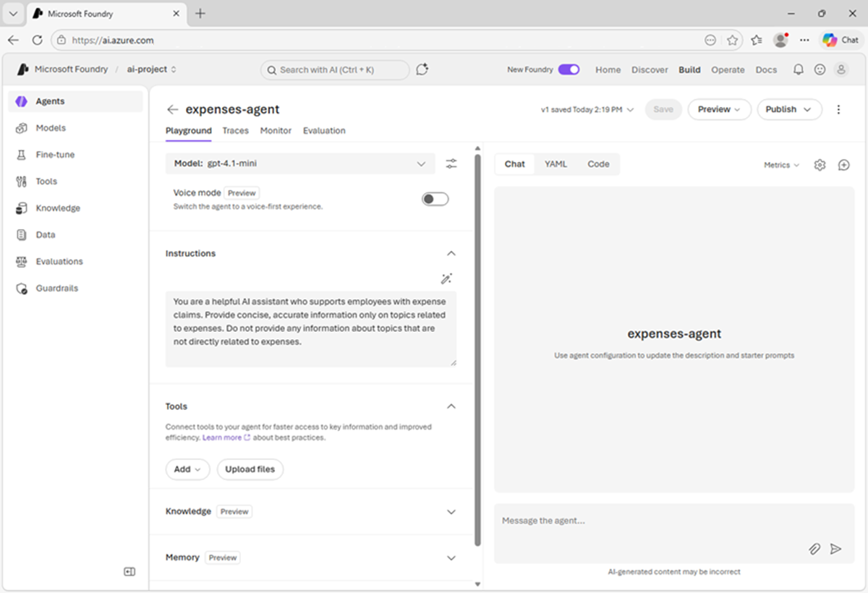The width and height of the screenshot is (868, 593).
Task: Switch to the Evaluation tab
Action: tap(324, 131)
